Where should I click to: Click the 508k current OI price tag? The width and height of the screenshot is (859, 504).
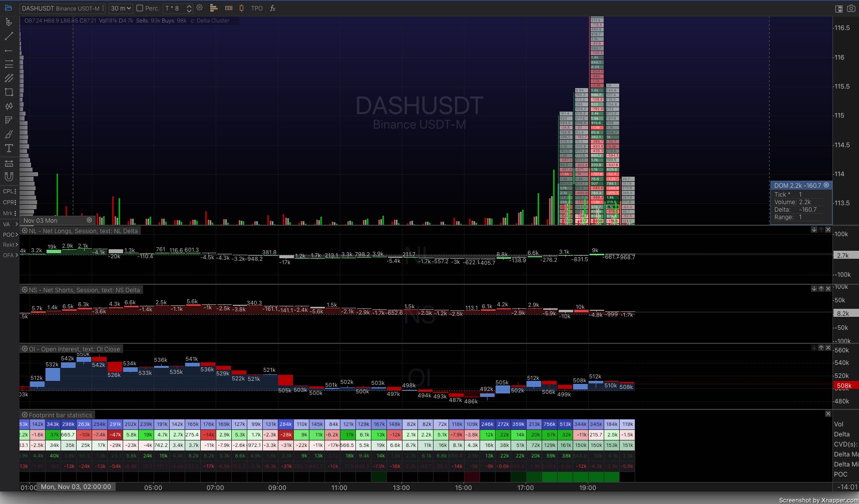(x=845, y=385)
